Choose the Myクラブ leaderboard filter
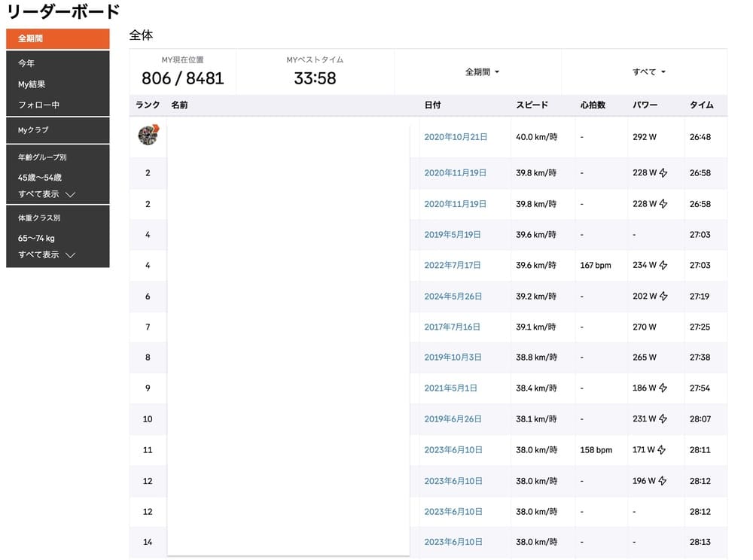 point(33,130)
